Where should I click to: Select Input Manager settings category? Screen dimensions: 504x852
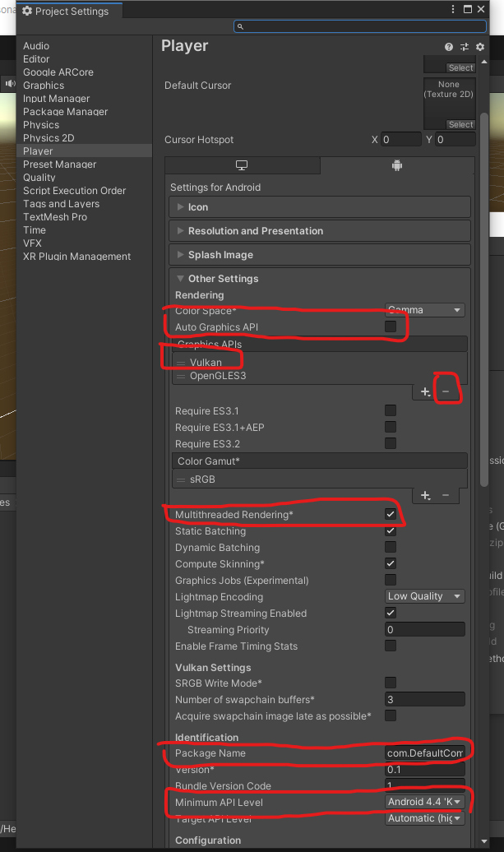coord(57,99)
